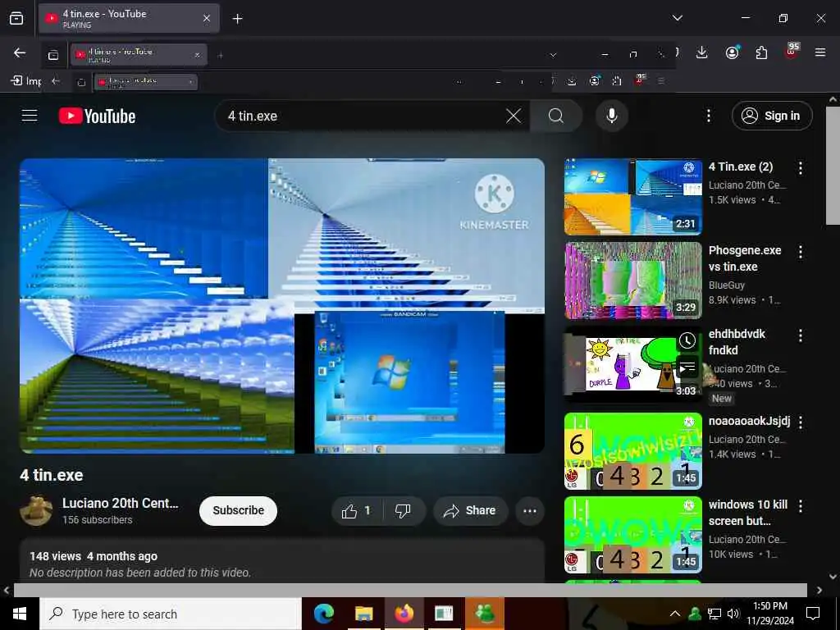
Task: Focus the YouTube search field
Action: coord(364,116)
